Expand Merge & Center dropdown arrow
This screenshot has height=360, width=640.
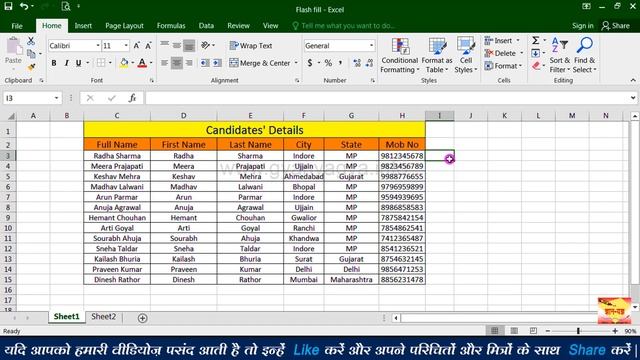tap(296, 63)
